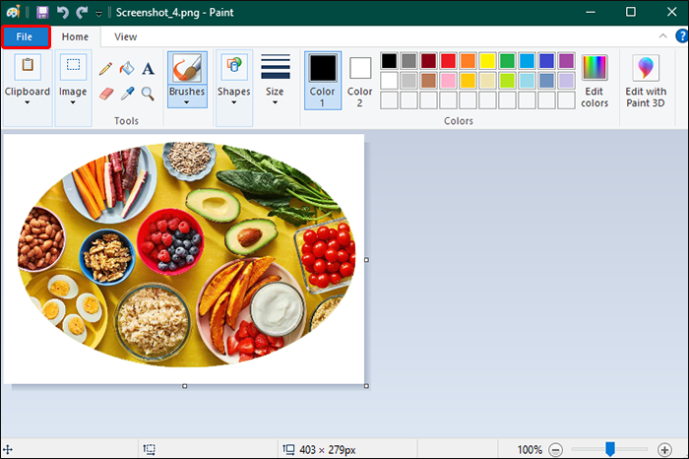The width and height of the screenshot is (689, 459).
Task: Activate the Text tool
Action: (x=148, y=69)
